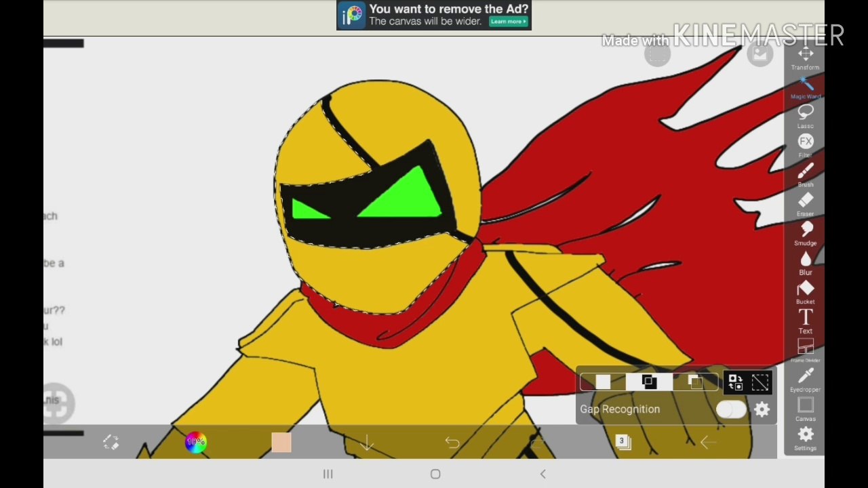
Task: Select the Blur tool
Action: [805, 263]
